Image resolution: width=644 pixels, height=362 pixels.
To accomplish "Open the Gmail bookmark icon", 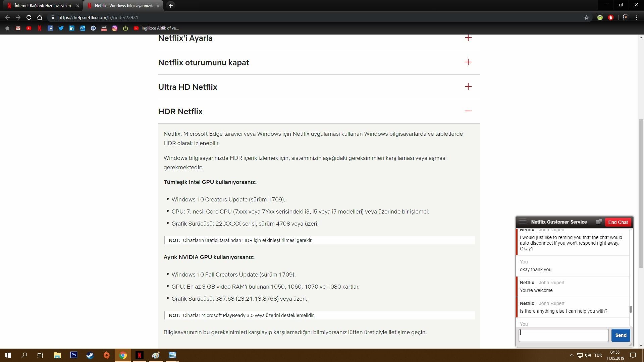I will [18, 28].
